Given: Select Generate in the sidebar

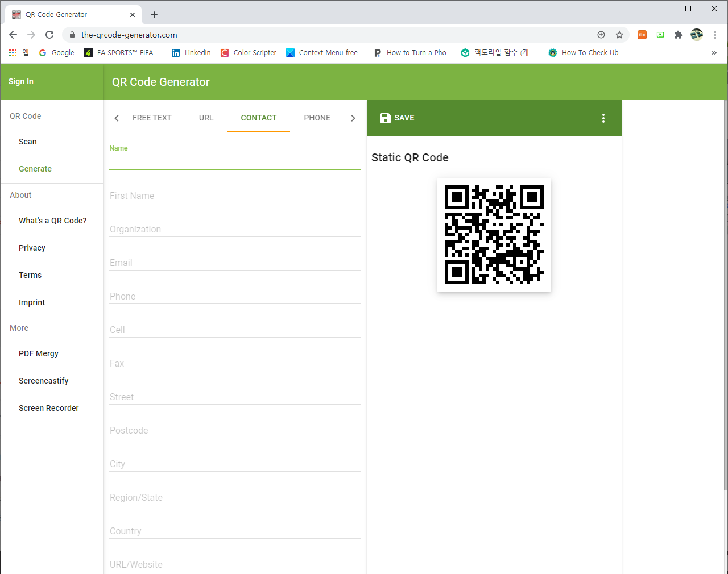Looking at the screenshot, I should [x=35, y=169].
